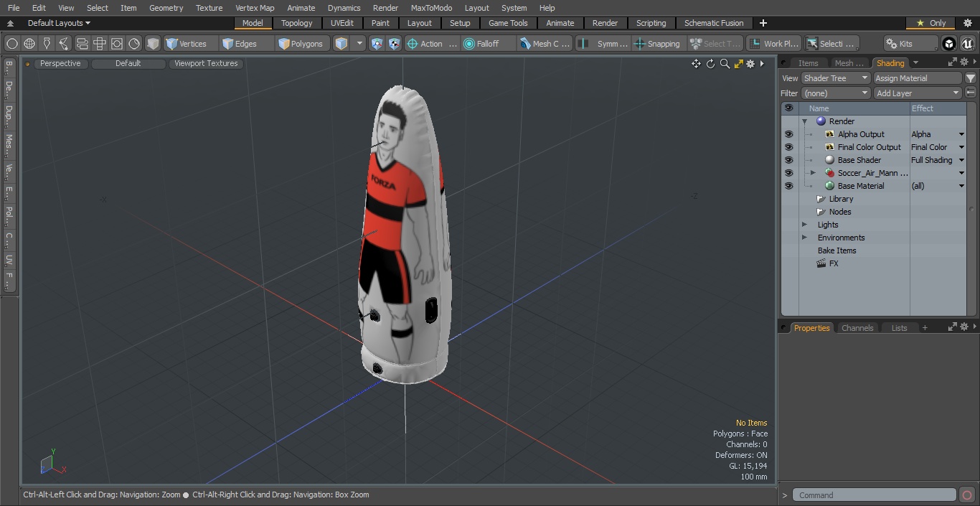980x506 pixels.
Task: Toggle visibility of Alpha Output layer
Action: pos(789,134)
